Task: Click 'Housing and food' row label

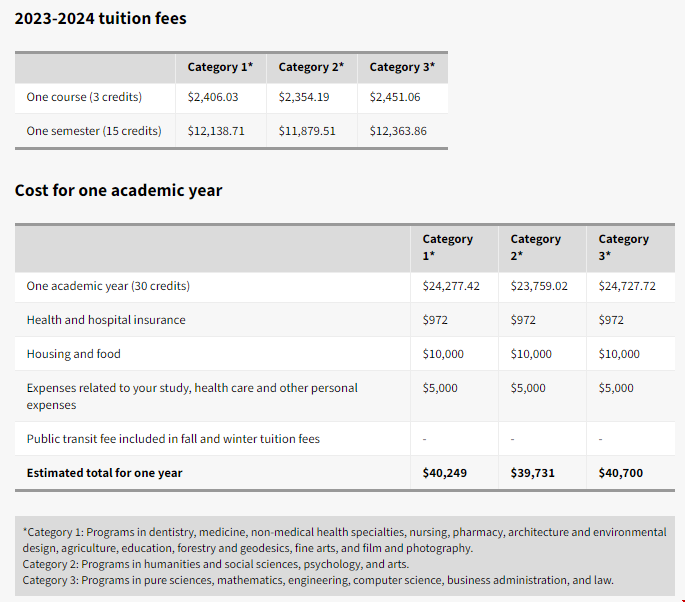Action: click(x=74, y=354)
